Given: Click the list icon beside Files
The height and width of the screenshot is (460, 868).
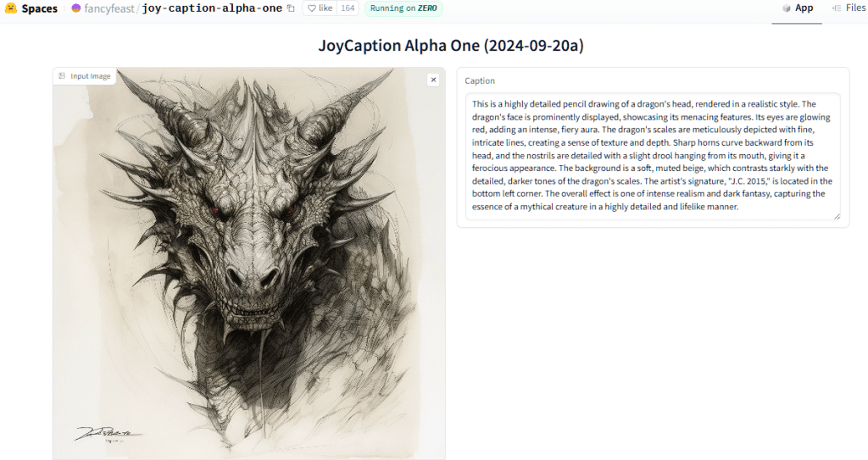Looking at the screenshot, I should coord(837,8).
